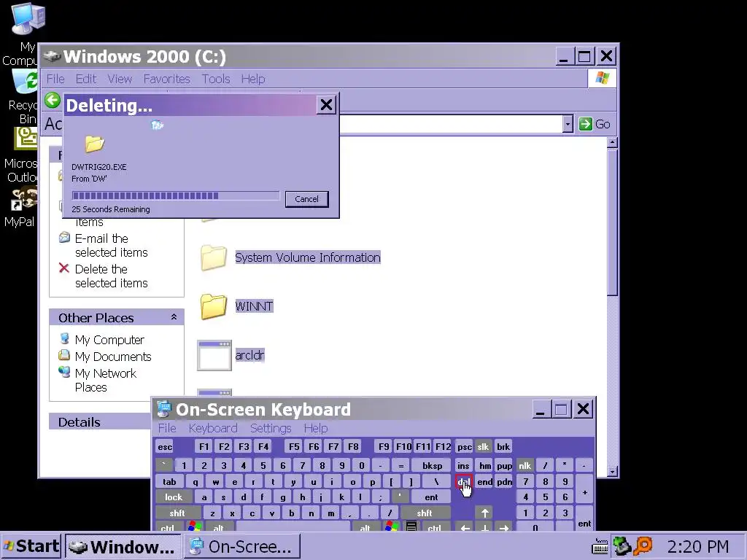The width and height of the screenshot is (747, 560).
Task: Open the Tools menu in Explorer
Action: point(216,79)
